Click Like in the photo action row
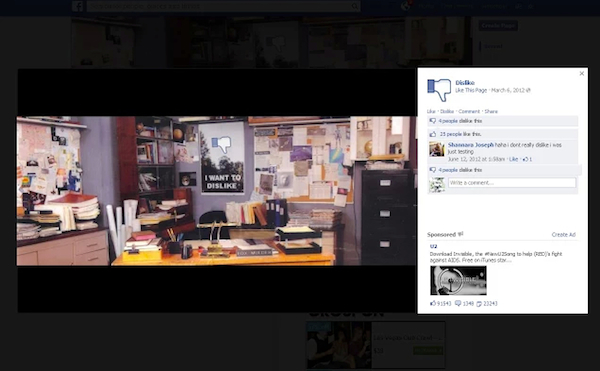This screenshot has height=371, width=600. (431, 111)
